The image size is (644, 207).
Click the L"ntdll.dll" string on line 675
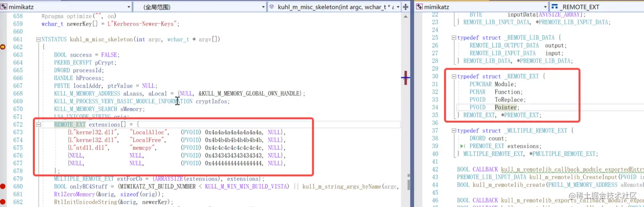pyautogui.click(x=89, y=148)
